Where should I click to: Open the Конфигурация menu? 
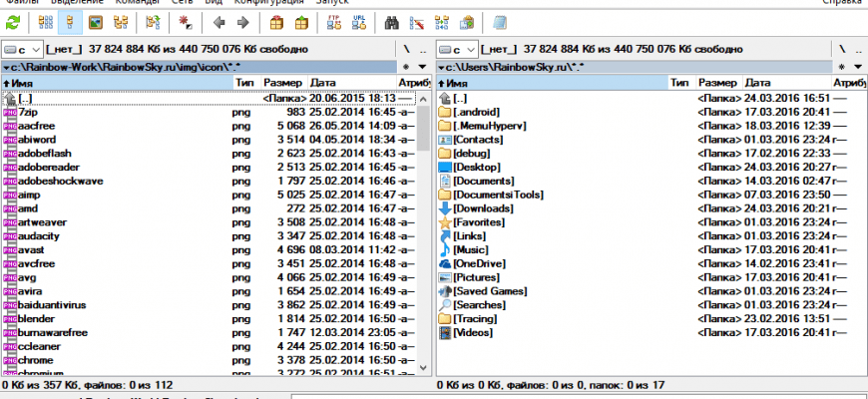pos(269,2)
